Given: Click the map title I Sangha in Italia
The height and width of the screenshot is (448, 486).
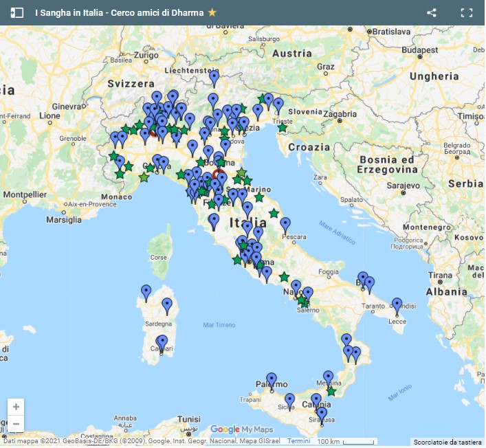Looking at the screenshot, I should pyautogui.click(x=69, y=12).
